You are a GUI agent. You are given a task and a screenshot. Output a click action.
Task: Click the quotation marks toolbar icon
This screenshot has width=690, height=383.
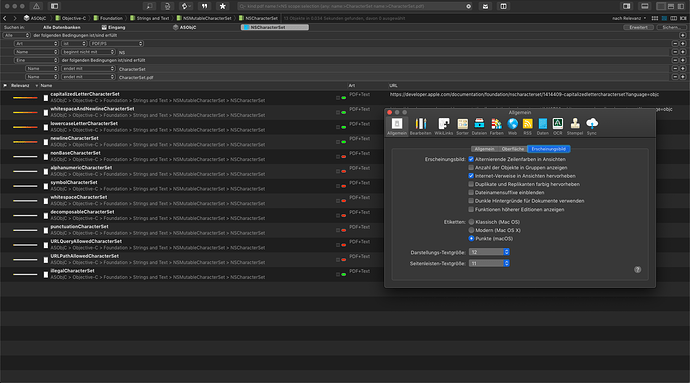(204, 6)
